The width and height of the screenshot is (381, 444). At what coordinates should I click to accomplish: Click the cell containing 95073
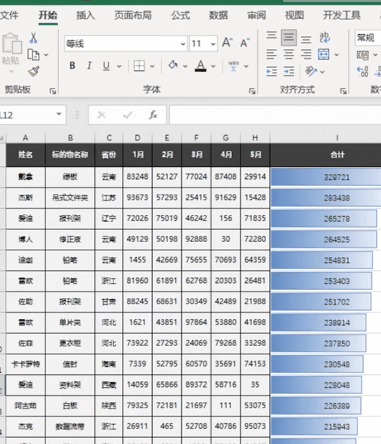255,426
